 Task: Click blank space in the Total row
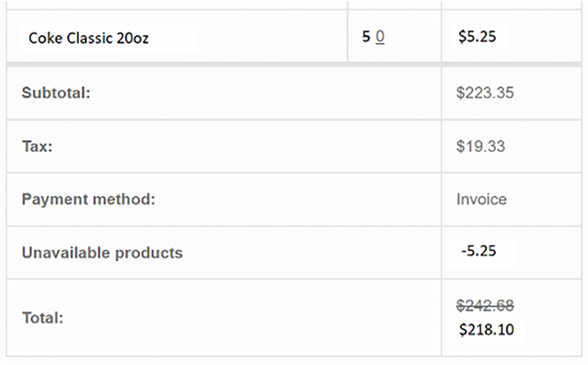tap(252, 318)
